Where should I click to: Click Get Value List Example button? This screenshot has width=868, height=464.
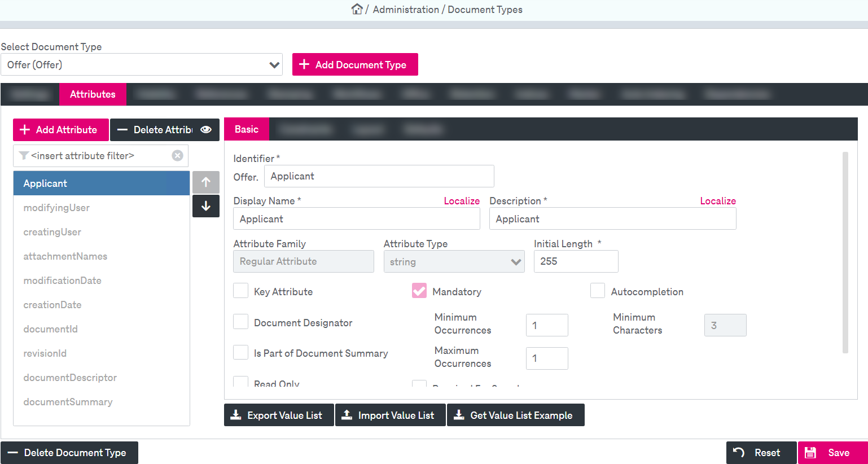(515, 415)
